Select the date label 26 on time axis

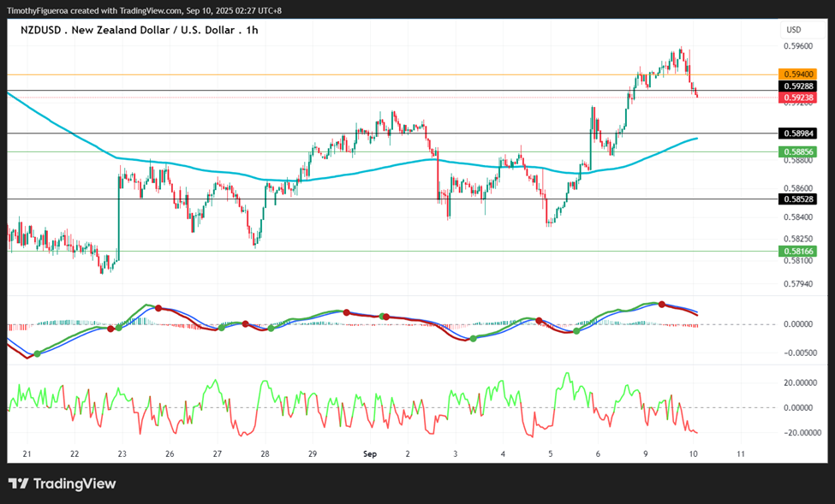170,454
